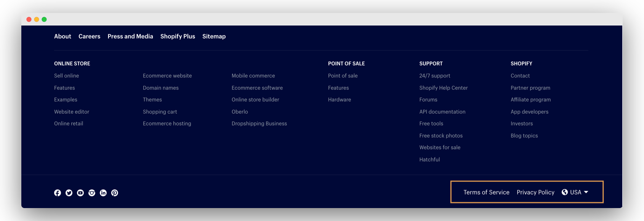Open Ecommerce hosting link

167,124
